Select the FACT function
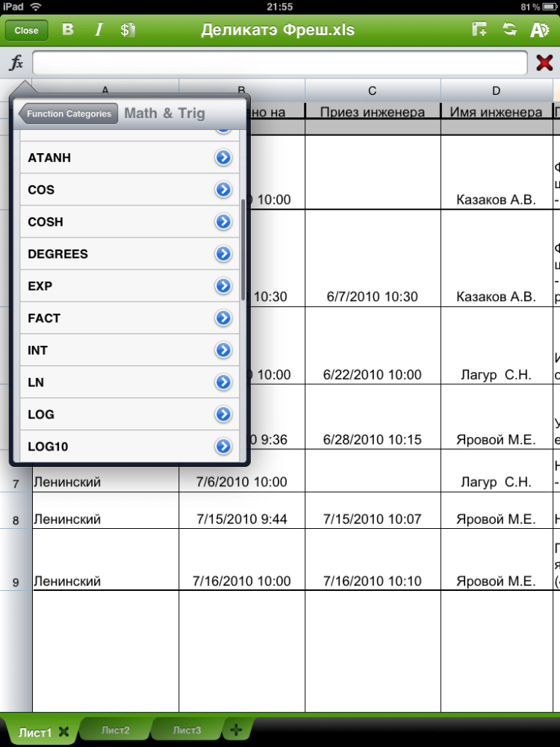560x747 pixels. tap(129, 317)
